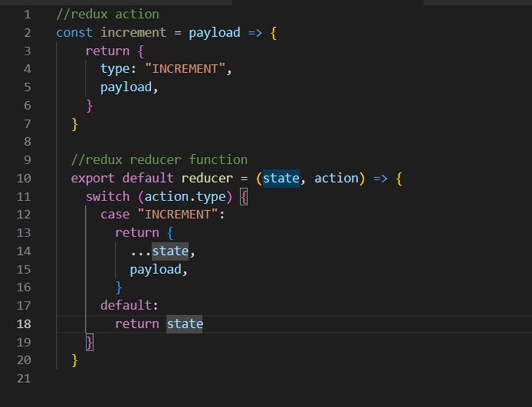Image resolution: width=532 pixels, height=407 pixels.
Task: Click line number 12 in the gutter
Action: point(24,215)
